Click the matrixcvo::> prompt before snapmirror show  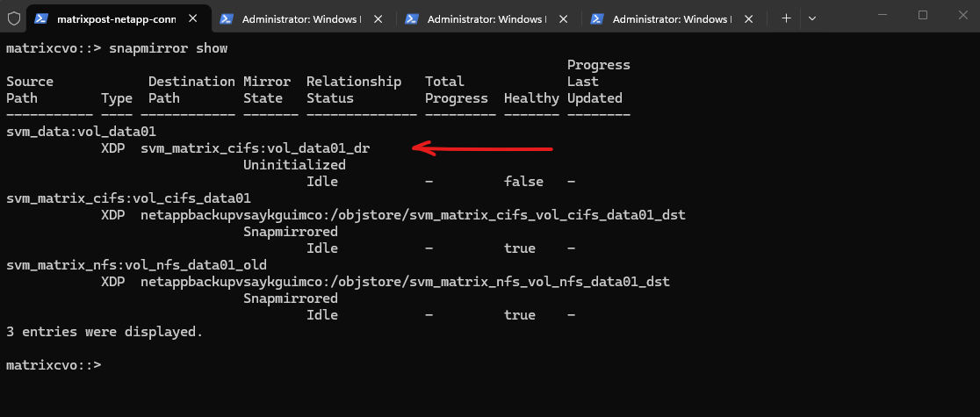click(53, 48)
